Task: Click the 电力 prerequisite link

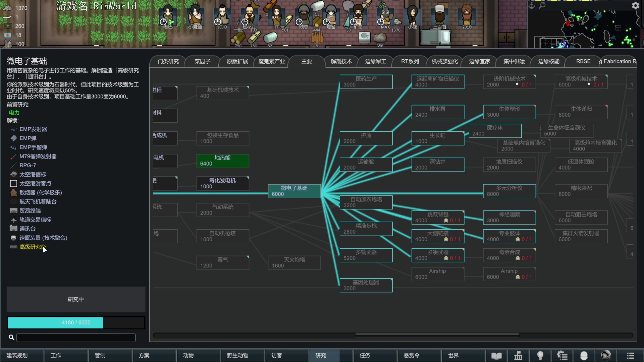Action: [x=14, y=113]
